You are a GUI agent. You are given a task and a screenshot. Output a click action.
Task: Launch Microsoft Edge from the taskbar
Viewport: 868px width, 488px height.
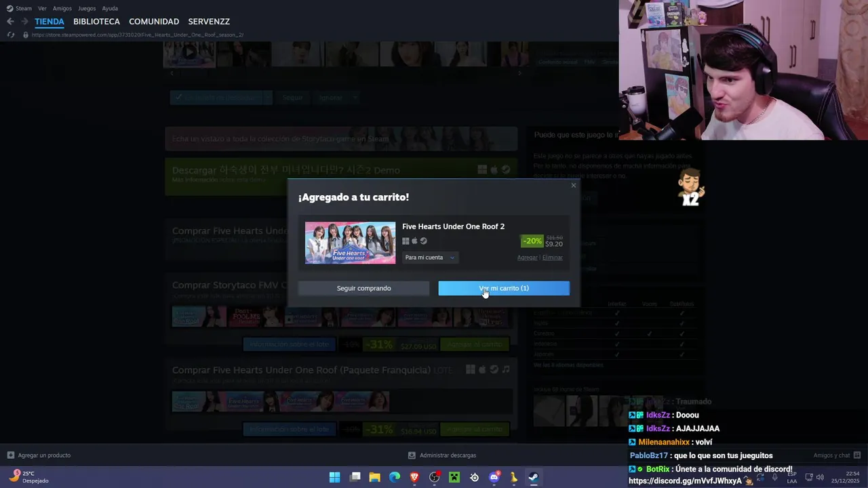[x=395, y=477]
